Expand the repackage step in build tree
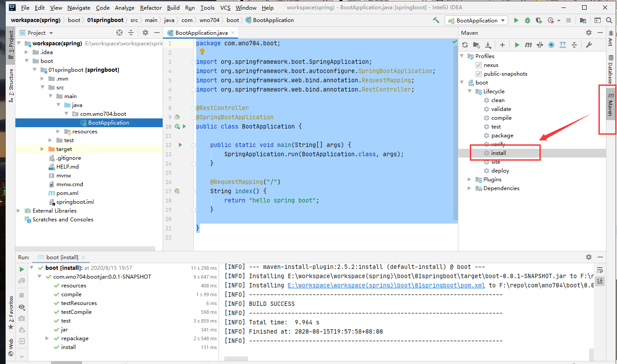617x364 pixels. click(47, 338)
